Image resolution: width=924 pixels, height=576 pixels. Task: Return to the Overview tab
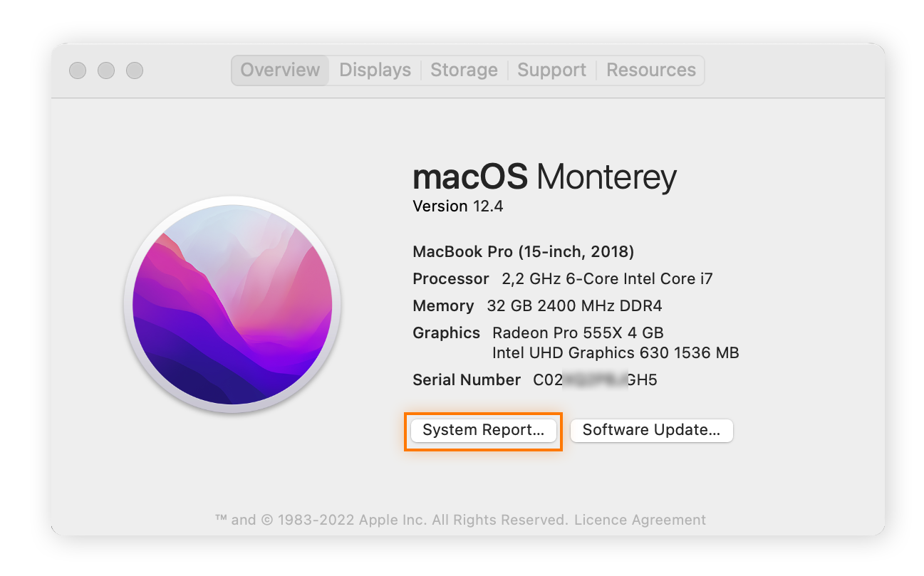pos(280,70)
